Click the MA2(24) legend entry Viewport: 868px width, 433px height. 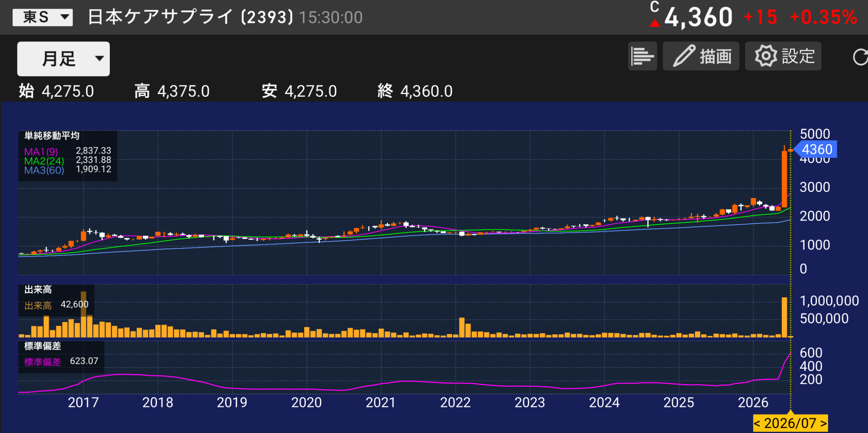[x=44, y=161]
